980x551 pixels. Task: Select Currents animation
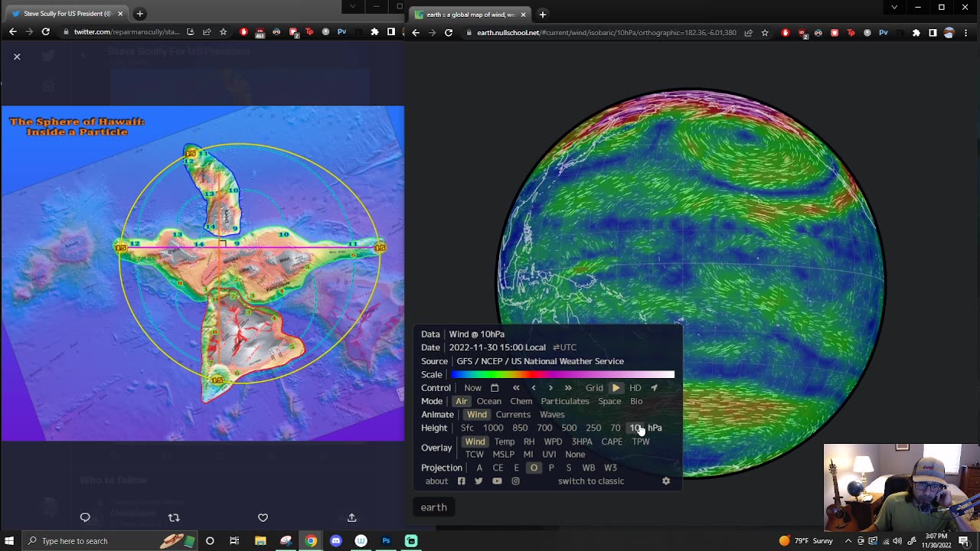coord(513,415)
